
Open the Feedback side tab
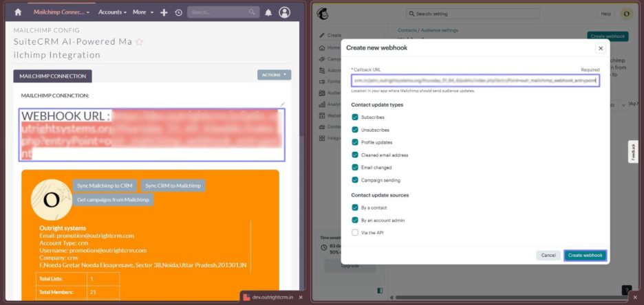coord(633,152)
